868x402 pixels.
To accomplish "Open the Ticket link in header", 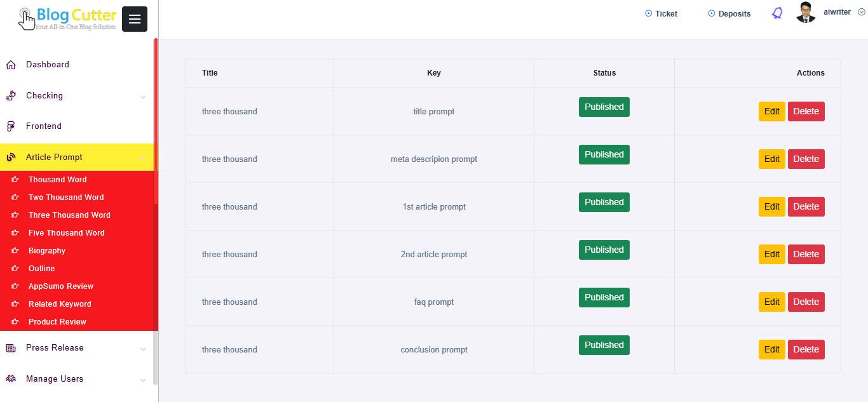I will [x=661, y=13].
